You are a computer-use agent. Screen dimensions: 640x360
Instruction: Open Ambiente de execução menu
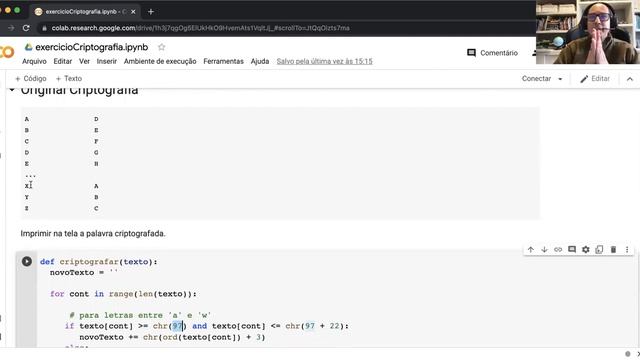(160, 61)
